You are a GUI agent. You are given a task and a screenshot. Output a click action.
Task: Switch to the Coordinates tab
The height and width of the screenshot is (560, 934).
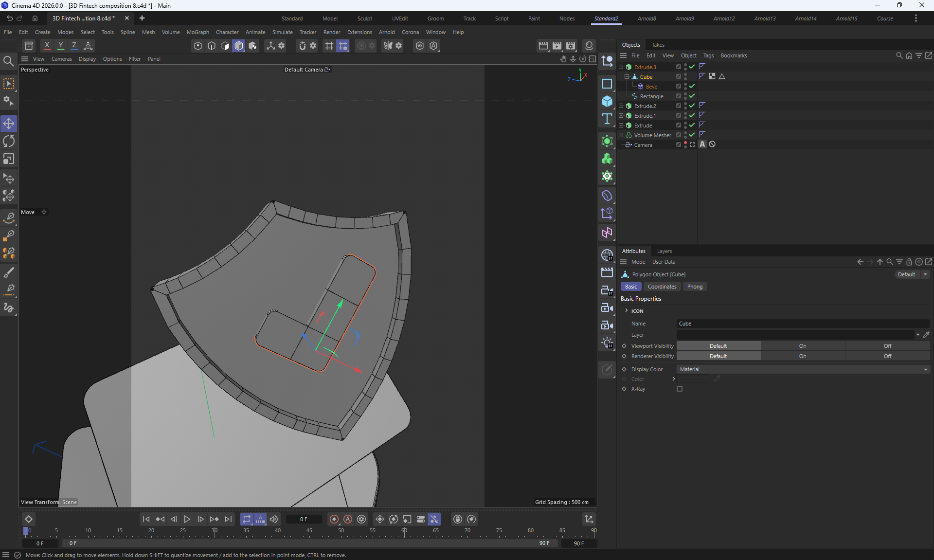pos(662,287)
